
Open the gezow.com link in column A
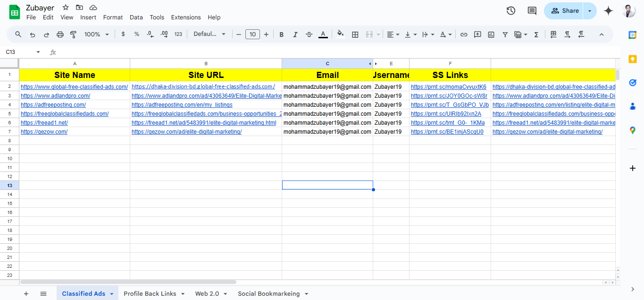coord(44,132)
